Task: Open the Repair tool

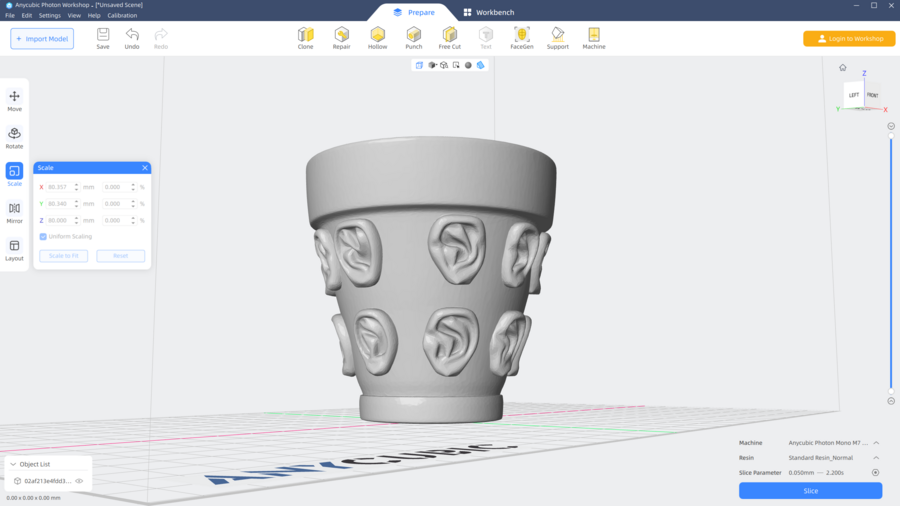Action: pos(341,38)
